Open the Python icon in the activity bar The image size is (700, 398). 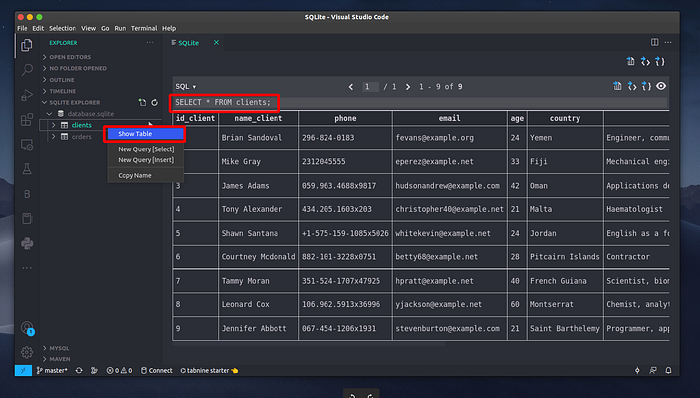pos(27,243)
